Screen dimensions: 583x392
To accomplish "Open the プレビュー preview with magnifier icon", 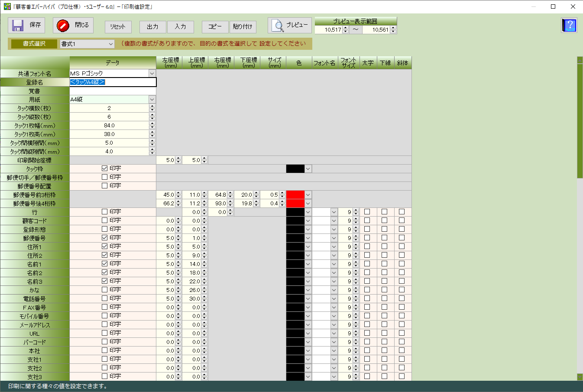I will (289, 26).
